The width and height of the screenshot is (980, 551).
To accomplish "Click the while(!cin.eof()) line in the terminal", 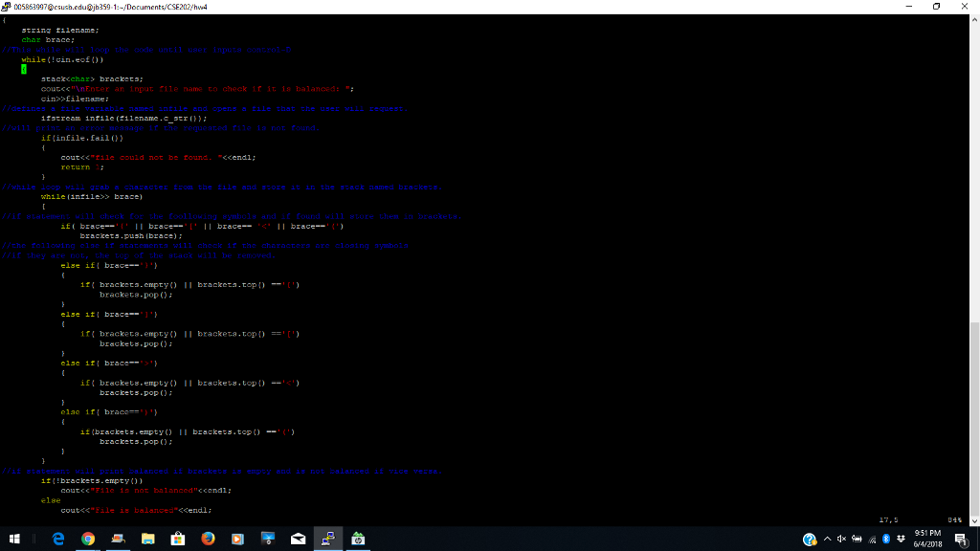I will (x=59, y=58).
